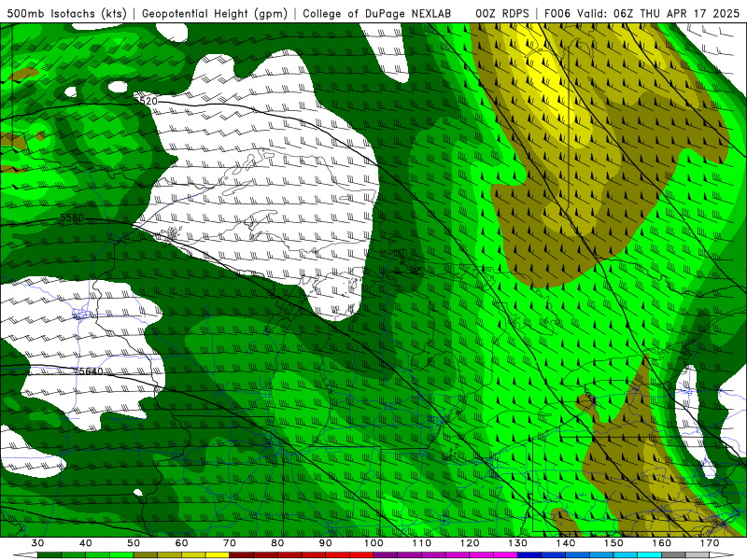Click the 30 value on the color scale
The image size is (747, 560).
point(37,543)
